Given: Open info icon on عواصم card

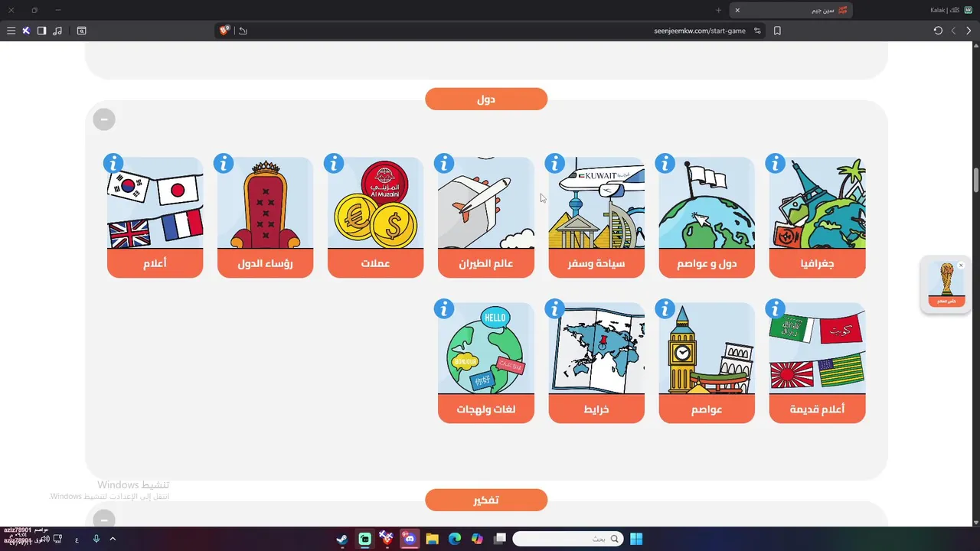Looking at the screenshot, I should (x=665, y=308).
